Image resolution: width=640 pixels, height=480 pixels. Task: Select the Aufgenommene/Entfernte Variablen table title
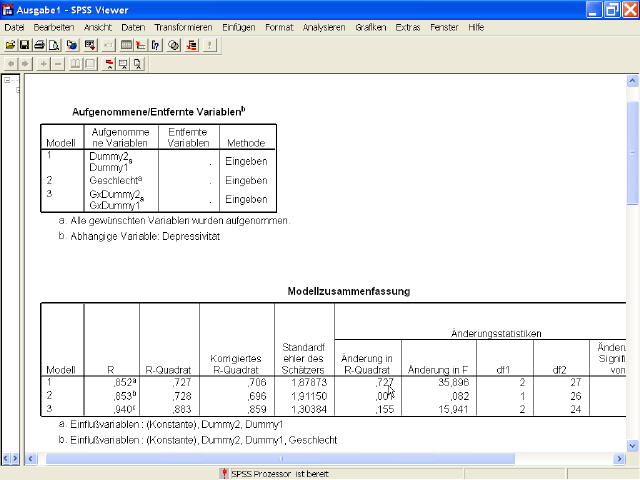pos(158,112)
